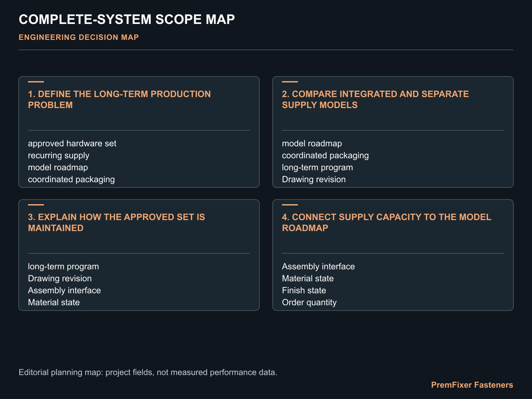Select 'approved hardware set' in card 1
This screenshot has height=399, width=532.
72,143
